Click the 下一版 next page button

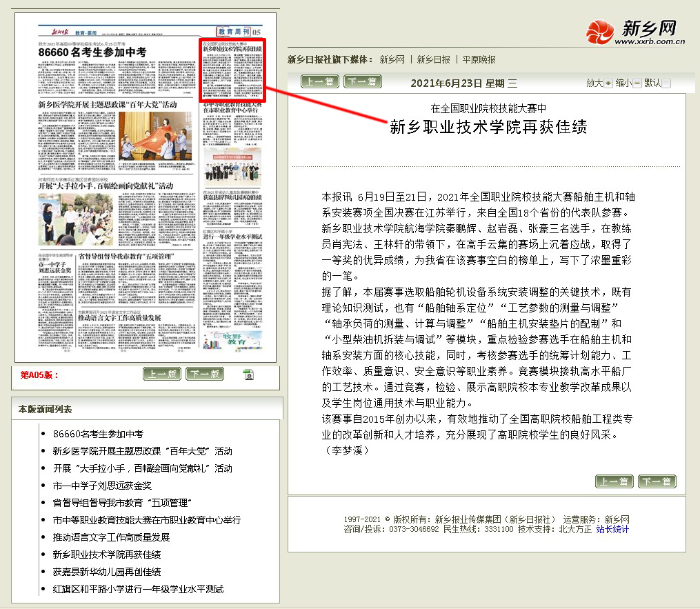click(205, 374)
